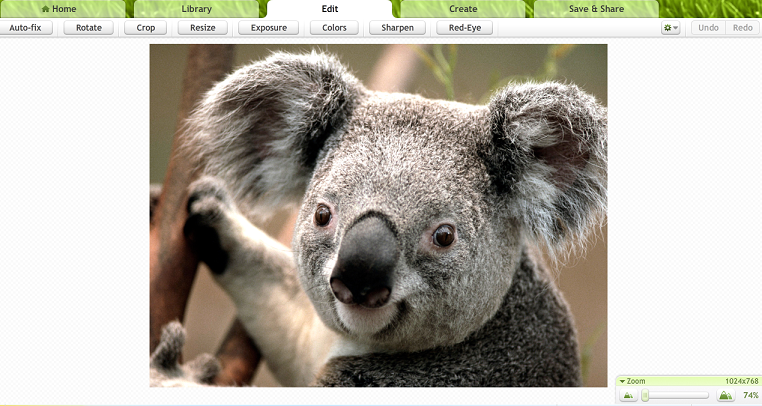This screenshot has width=762, height=406.
Task: Click the Rotate tool button
Action: [89, 28]
